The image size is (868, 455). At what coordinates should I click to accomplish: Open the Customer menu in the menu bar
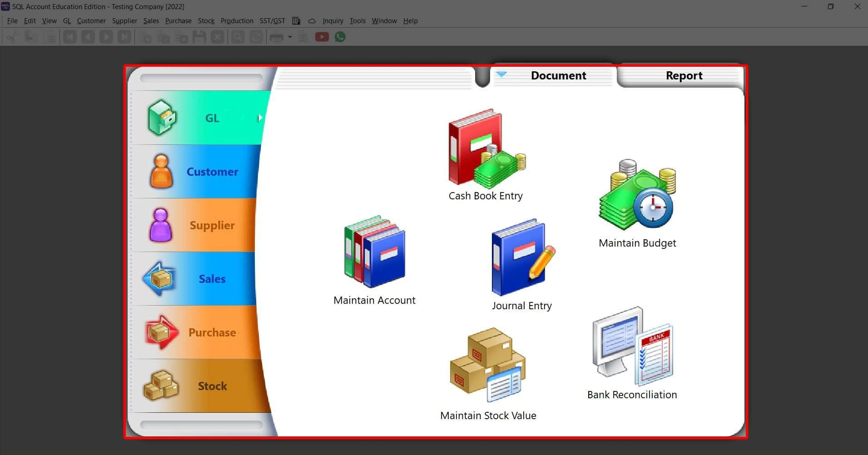click(91, 21)
